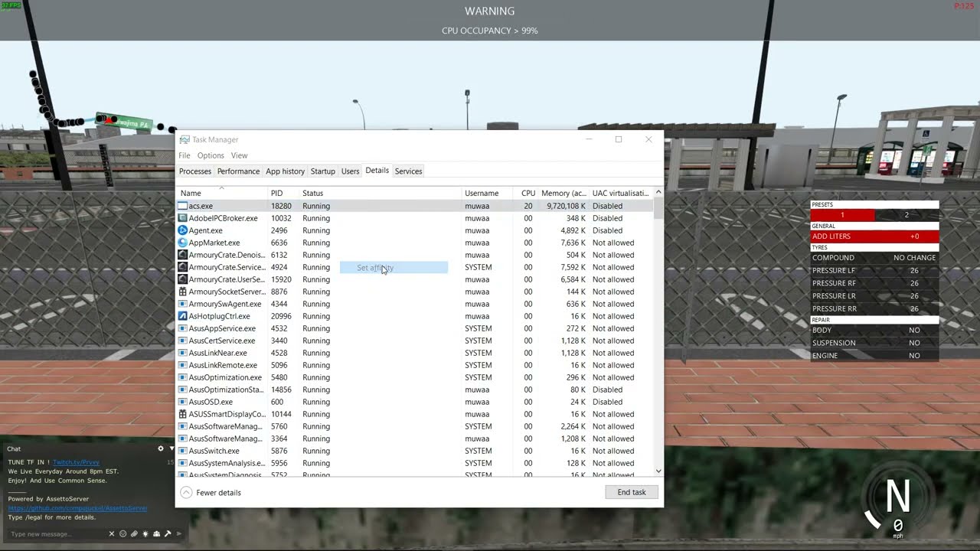Click the AsusOSD.exe process icon
The height and width of the screenshot is (551, 980).
click(183, 402)
